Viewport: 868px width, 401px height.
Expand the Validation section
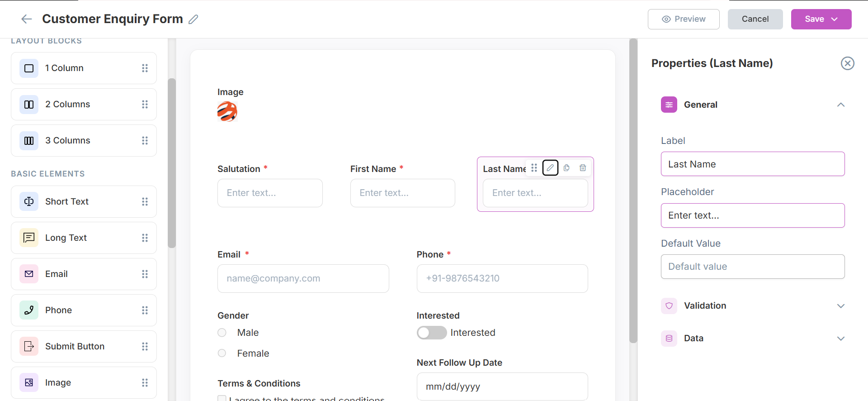click(841, 306)
